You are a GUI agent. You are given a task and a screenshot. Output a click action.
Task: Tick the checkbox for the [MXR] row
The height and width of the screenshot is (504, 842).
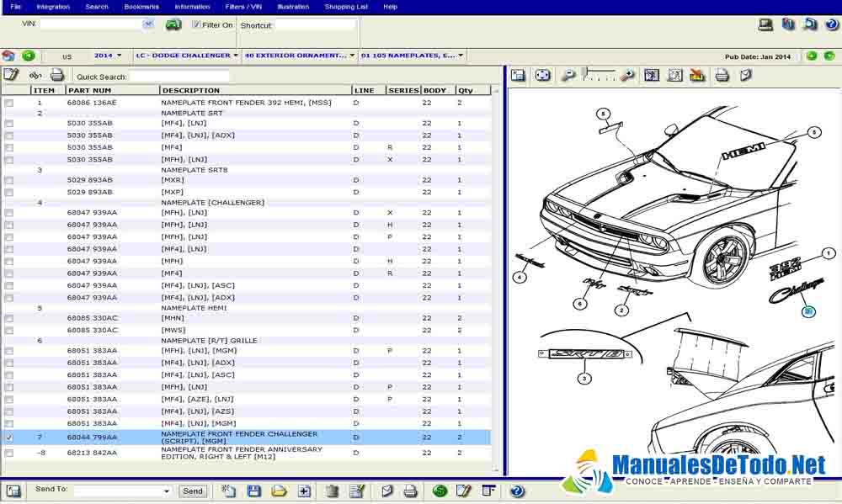9,180
